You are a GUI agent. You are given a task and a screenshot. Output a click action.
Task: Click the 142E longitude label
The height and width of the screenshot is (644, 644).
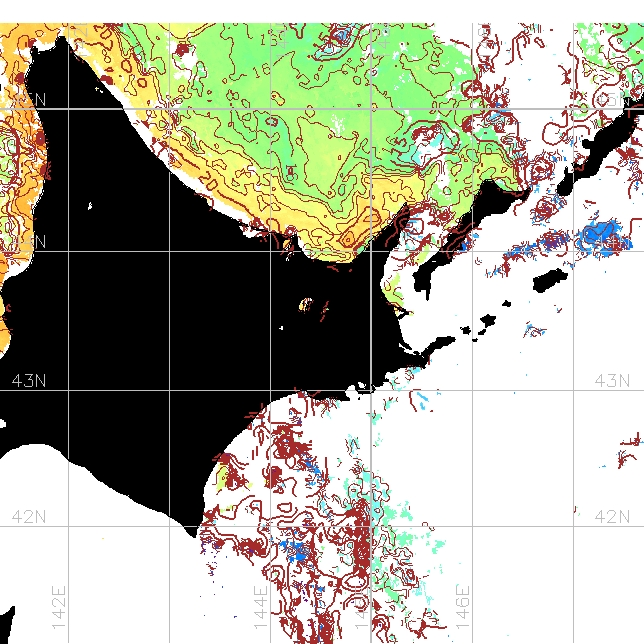59,607
